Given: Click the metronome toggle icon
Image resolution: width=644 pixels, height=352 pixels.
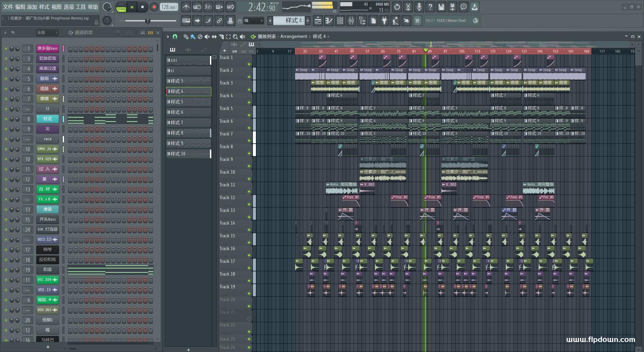Looking at the screenshot, I should tap(186, 7).
